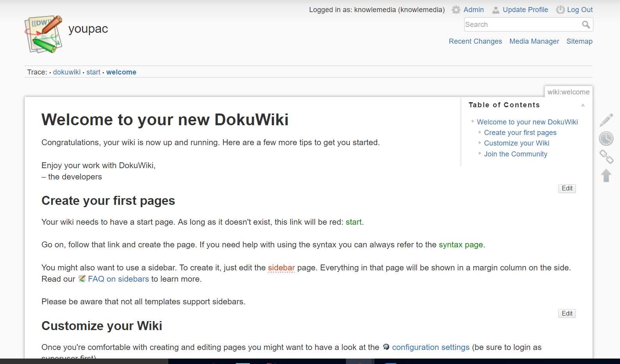
Task: Jump to Join the Community in contents
Action: click(515, 154)
